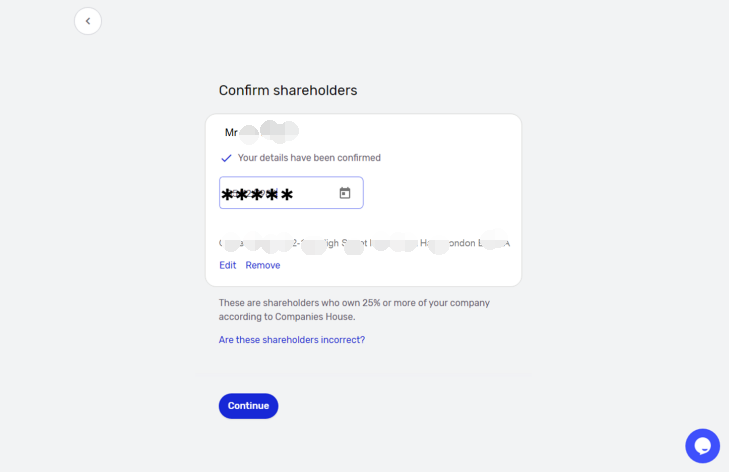The width and height of the screenshot is (729, 472).
Task: Click empty space in the shareholder card
Action: [x=442, y=195]
